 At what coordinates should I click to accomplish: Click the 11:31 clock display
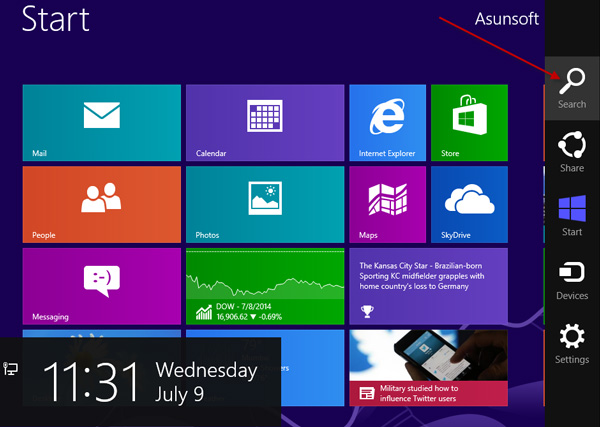(x=91, y=381)
